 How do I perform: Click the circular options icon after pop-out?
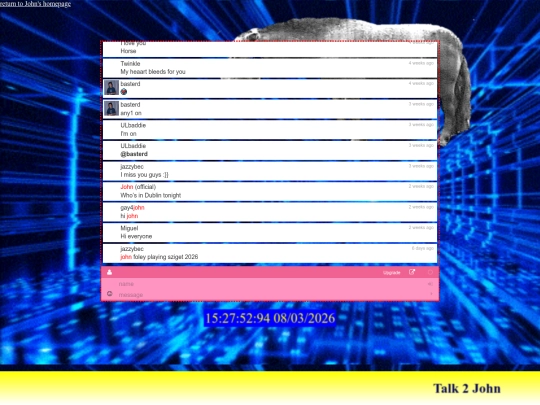click(430, 272)
